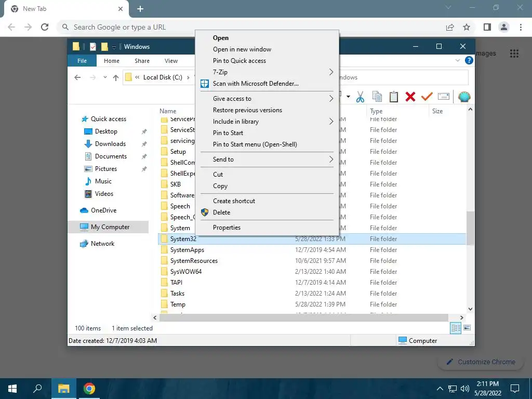Image resolution: width=532 pixels, height=399 pixels.
Task: Switch to Details view toggle in status bar
Action: pos(455,328)
